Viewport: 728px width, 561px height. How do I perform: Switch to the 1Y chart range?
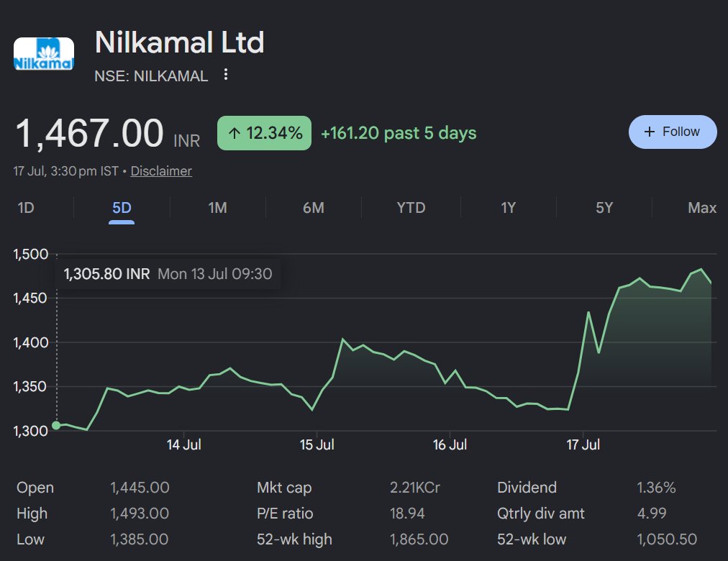pyautogui.click(x=509, y=207)
